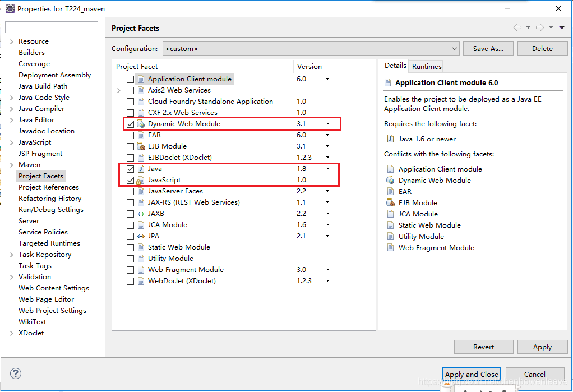Click the JCA Module facet icon
573x392 pixels.
(141, 225)
